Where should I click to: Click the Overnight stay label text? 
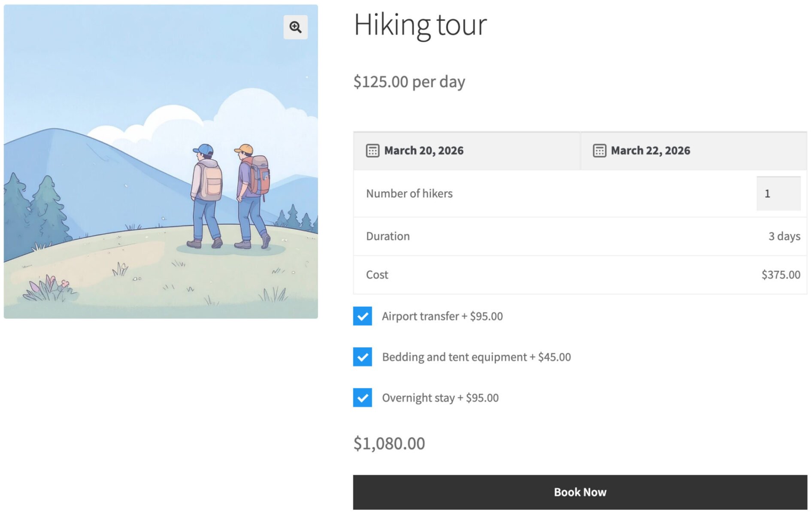440,397
